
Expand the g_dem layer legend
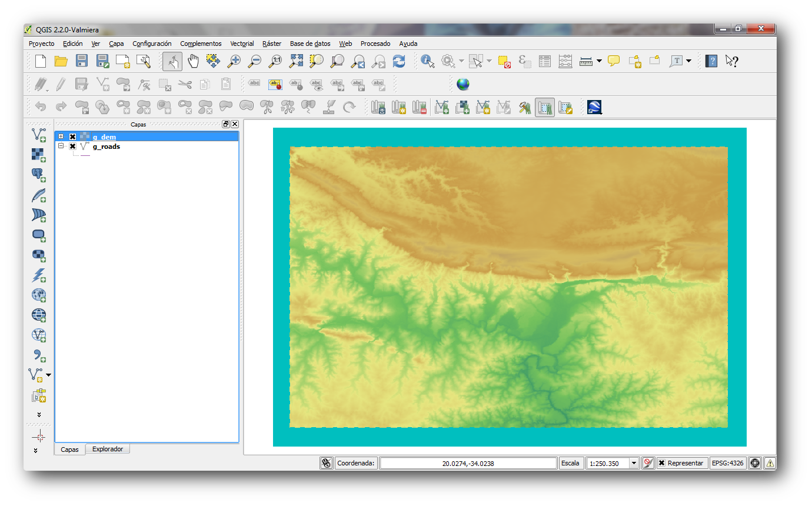pos(61,137)
